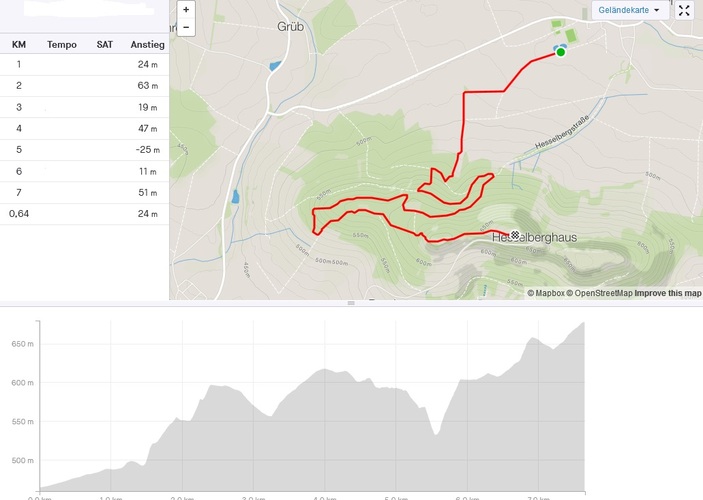
Task: Click the Grüb town label on map
Action: [x=290, y=27]
